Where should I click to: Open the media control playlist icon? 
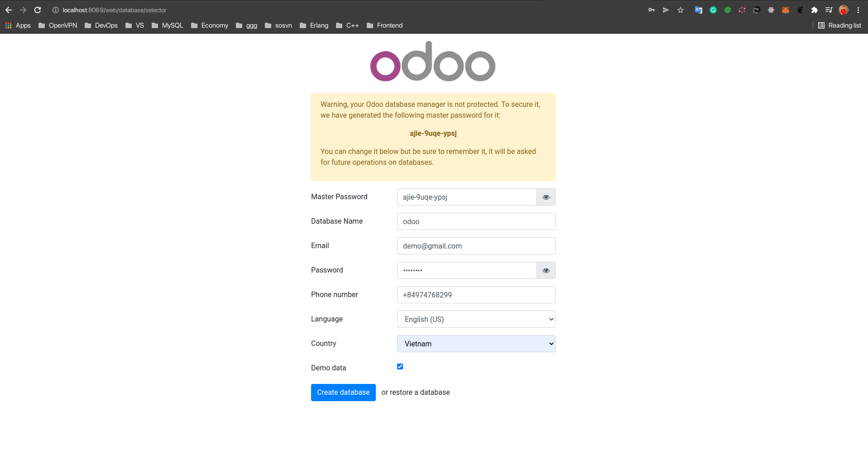(829, 10)
